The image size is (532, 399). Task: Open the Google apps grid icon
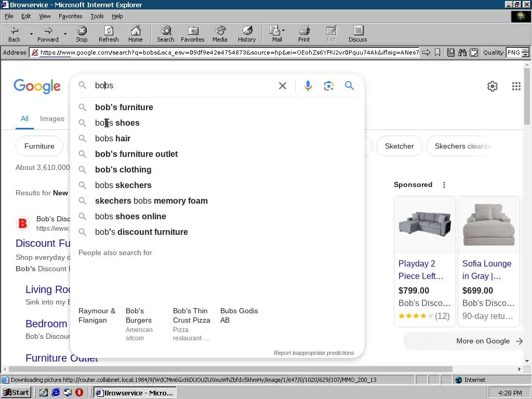point(516,86)
